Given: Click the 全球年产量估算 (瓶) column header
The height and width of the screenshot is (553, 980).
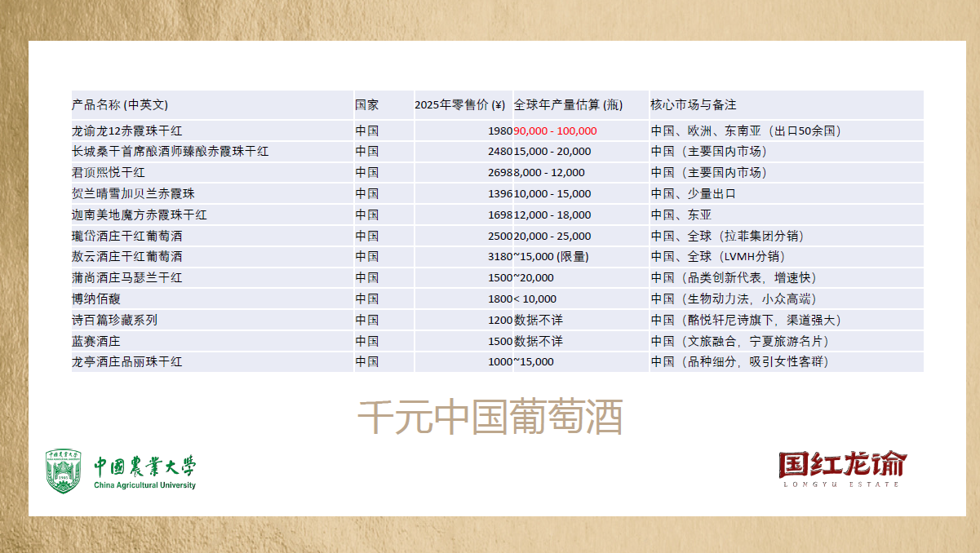Looking at the screenshot, I should coord(569,105).
